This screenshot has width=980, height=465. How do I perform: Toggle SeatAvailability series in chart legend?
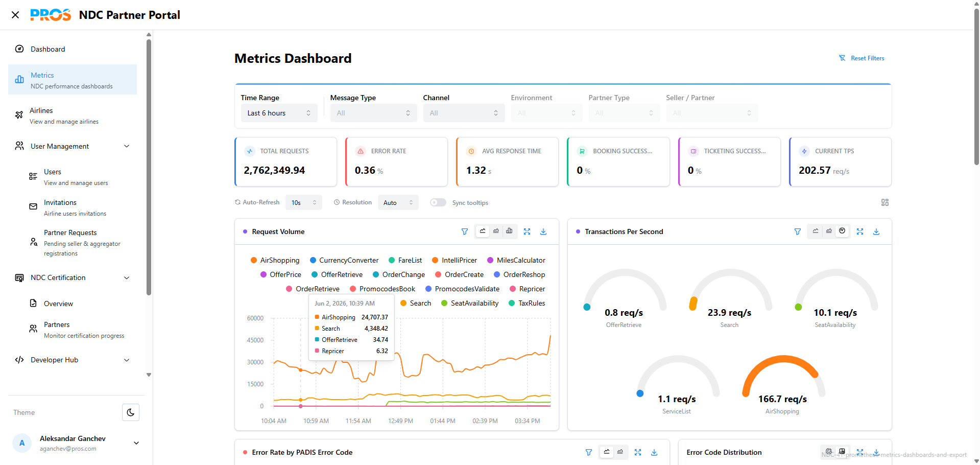point(470,303)
